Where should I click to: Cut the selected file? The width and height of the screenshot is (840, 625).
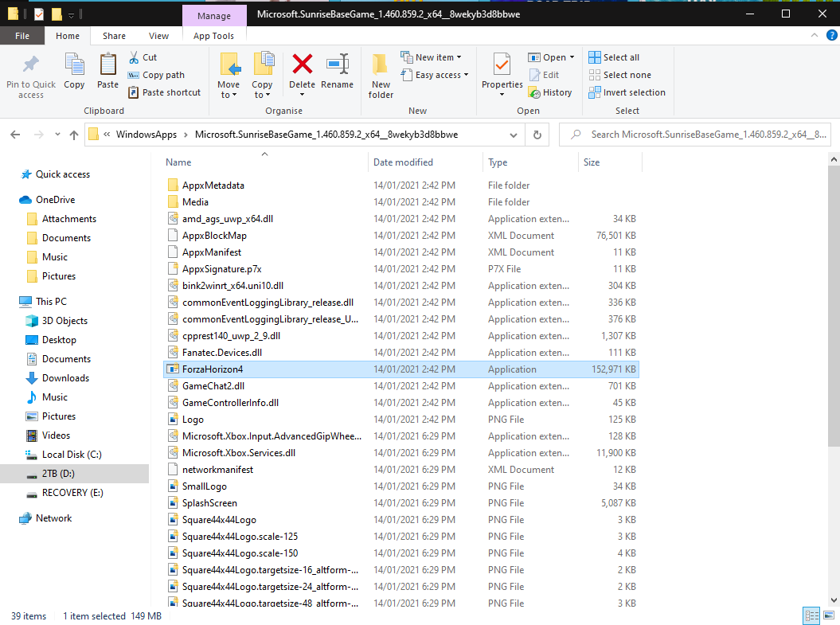tap(143, 57)
